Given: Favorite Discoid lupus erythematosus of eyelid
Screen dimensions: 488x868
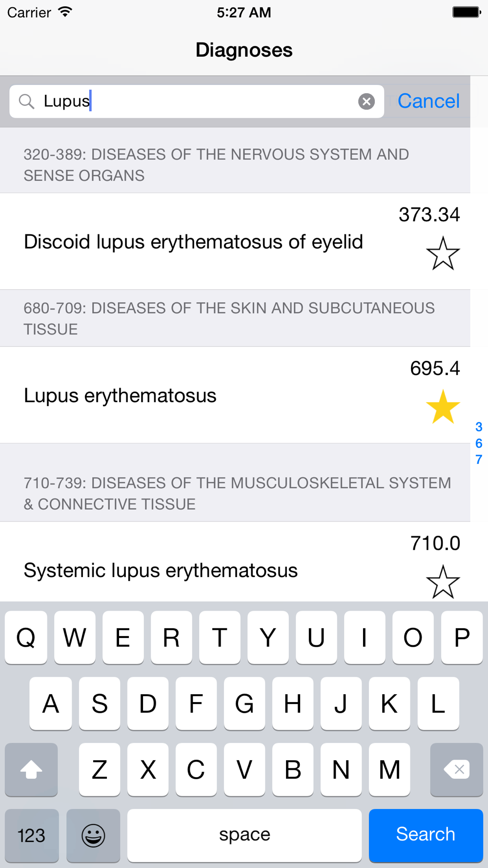Looking at the screenshot, I should tap(443, 253).
